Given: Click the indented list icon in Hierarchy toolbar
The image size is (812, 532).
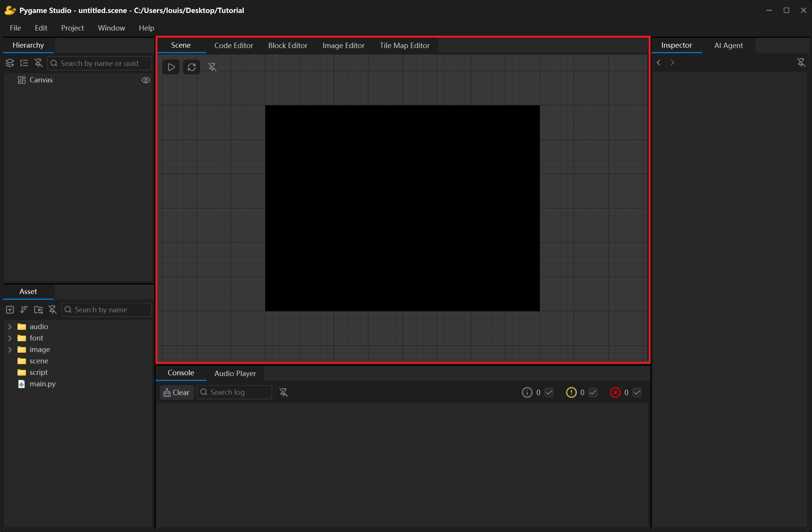Looking at the screenshot, I should click(24, 63).
